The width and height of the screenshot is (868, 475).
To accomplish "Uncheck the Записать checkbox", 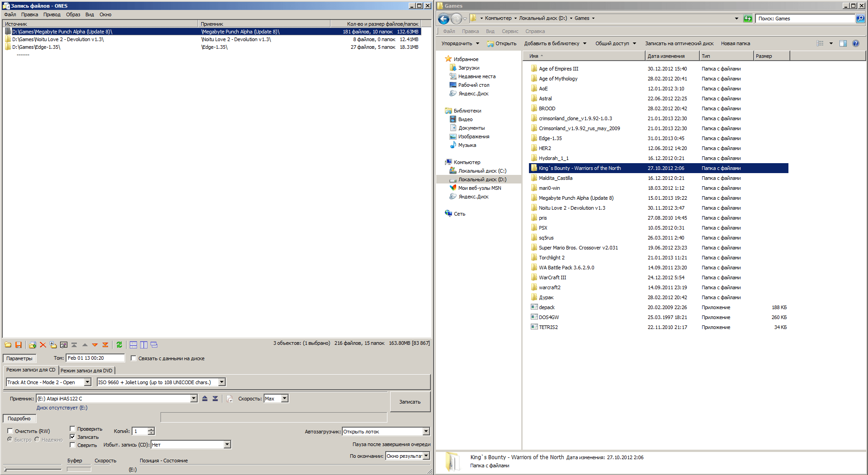I will [72, 437].
